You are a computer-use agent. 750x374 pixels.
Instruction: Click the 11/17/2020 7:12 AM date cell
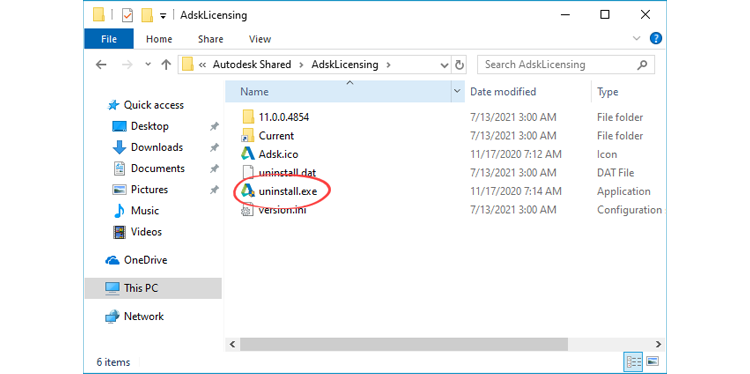(516, 154)
